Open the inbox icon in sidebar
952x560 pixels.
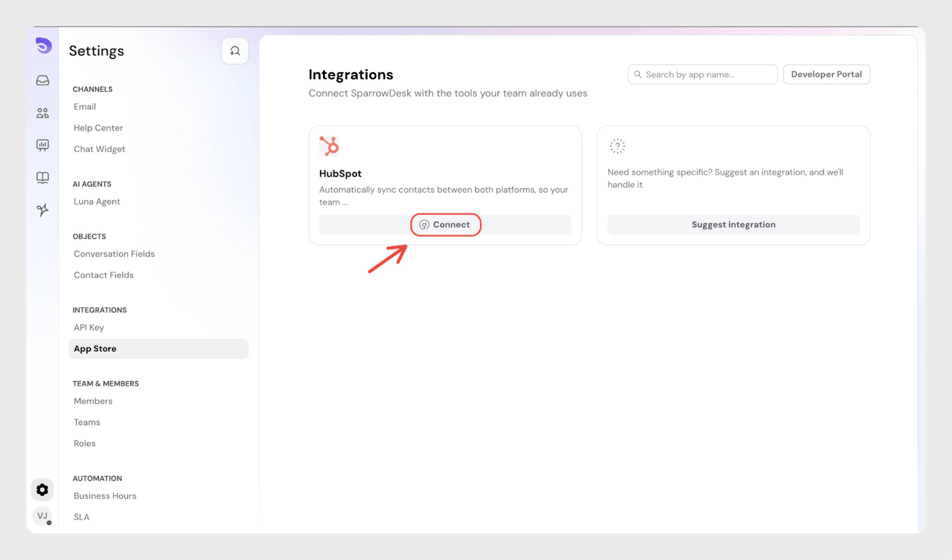tap(43, 80)
